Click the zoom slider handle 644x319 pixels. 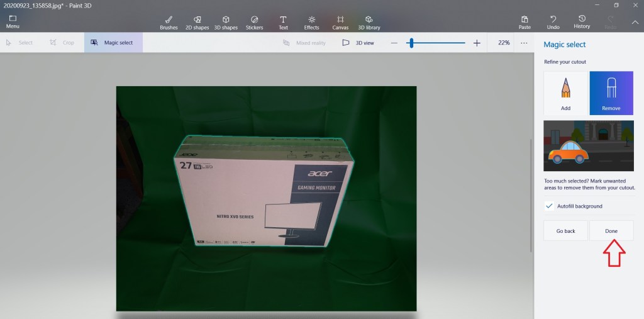click(x=411, y=43)
